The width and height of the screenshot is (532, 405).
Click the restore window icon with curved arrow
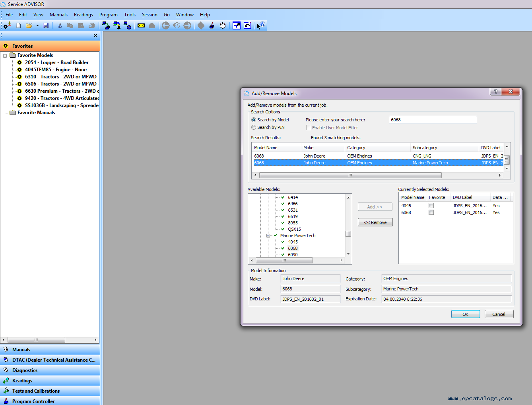click(247, 25)
